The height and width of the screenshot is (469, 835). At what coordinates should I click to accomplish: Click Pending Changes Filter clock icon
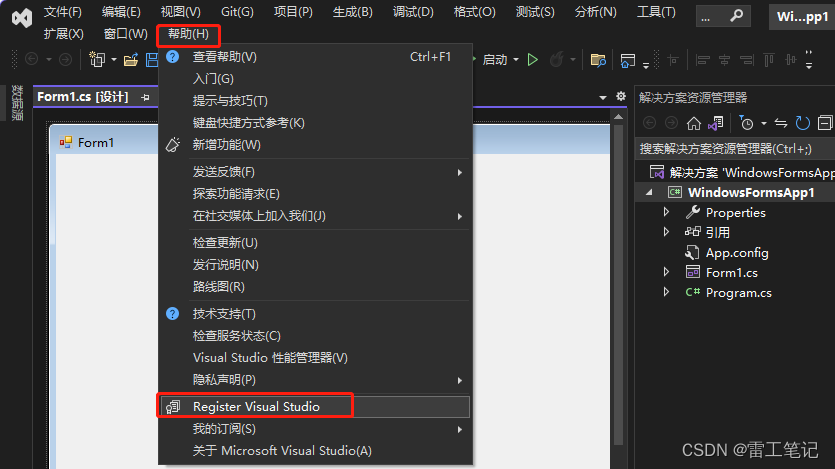[x=747, y=123]
